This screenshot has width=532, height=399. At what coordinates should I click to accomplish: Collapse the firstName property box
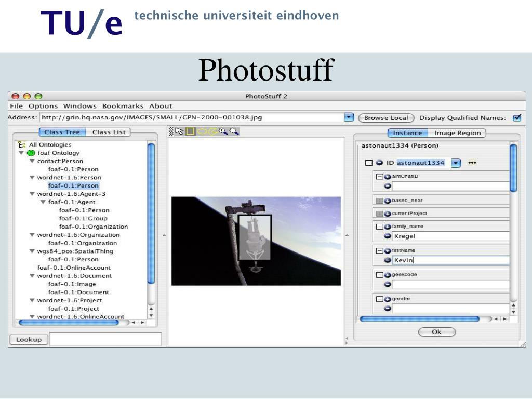pos(380,251)
